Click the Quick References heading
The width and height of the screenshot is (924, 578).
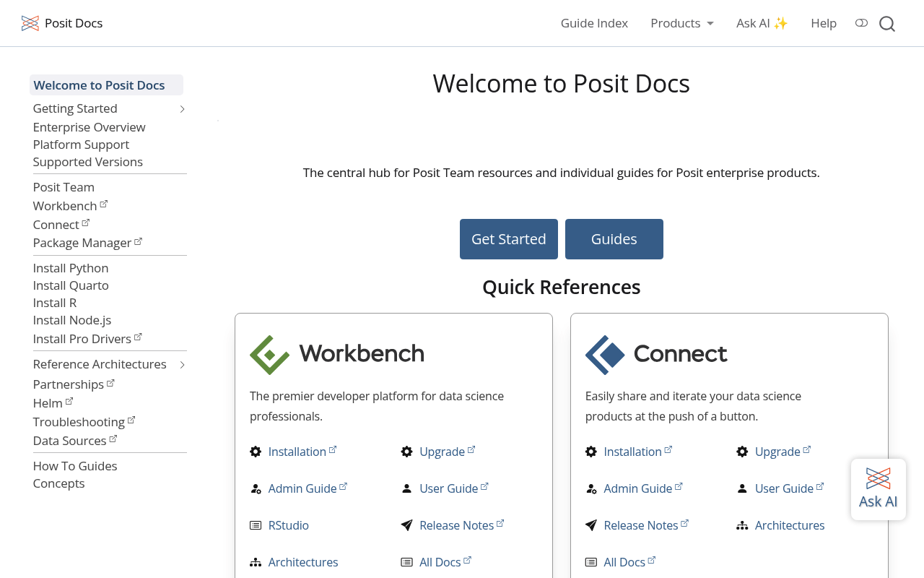pyautogui.click(x=562, y=288)
